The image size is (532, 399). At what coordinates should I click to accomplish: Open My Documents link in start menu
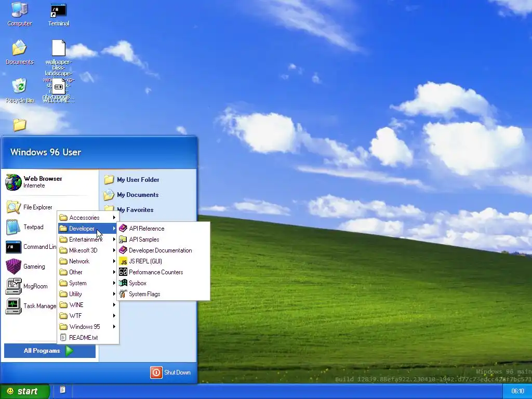[138, 195]
